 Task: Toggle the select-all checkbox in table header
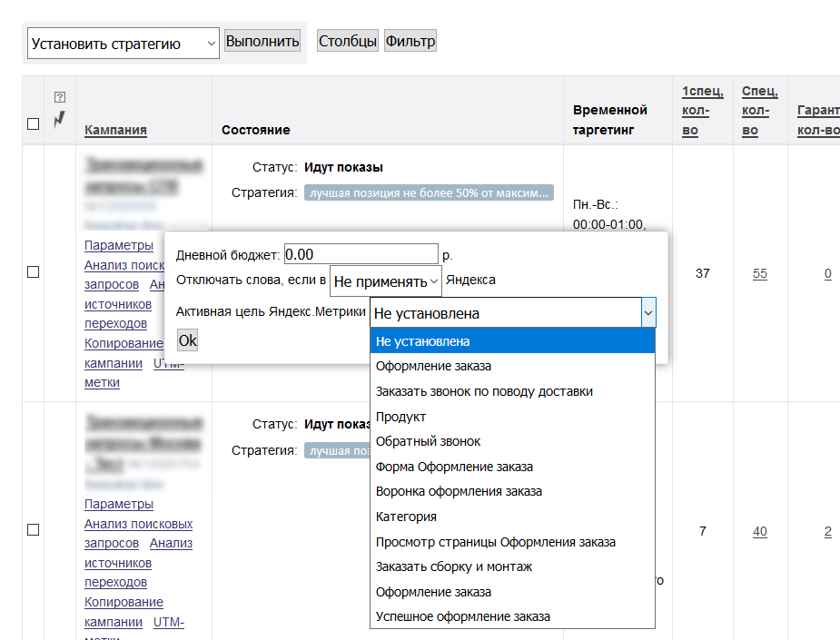[x=34, y=124]
